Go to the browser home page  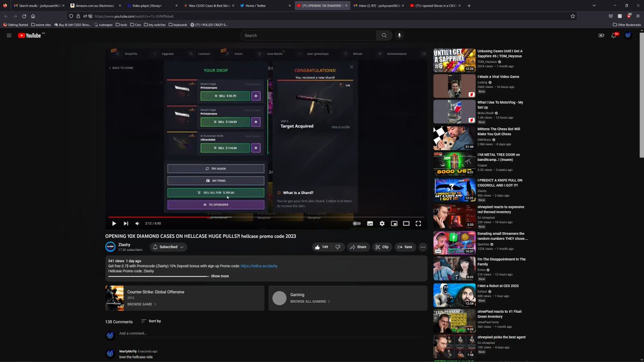click(x=33, y=16)
